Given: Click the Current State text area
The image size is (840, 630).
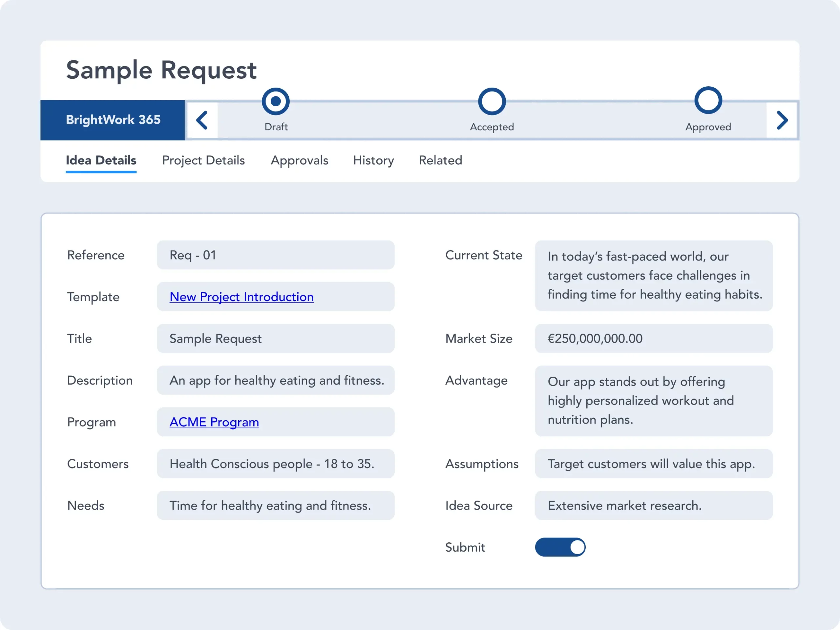Looking at the screenshot, I should [x=654, y=276].
